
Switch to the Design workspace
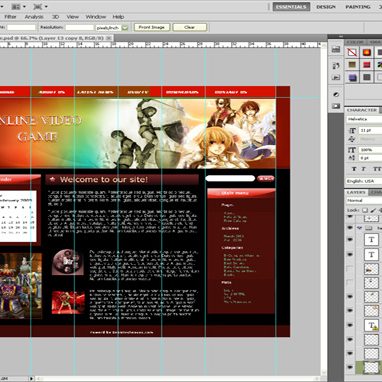click(x=326, y=7)
